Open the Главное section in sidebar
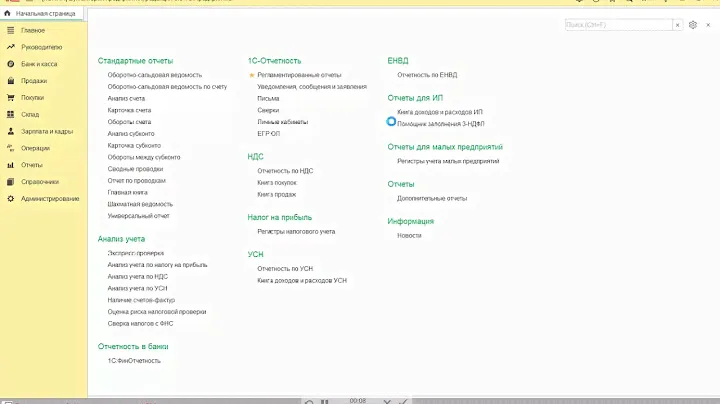720x404 pixels. point(32,31)
